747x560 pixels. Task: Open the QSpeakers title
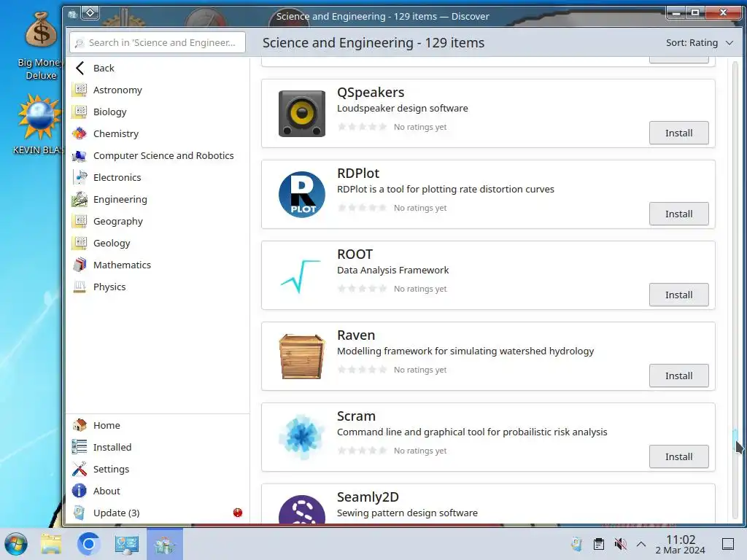click(371, 93)
